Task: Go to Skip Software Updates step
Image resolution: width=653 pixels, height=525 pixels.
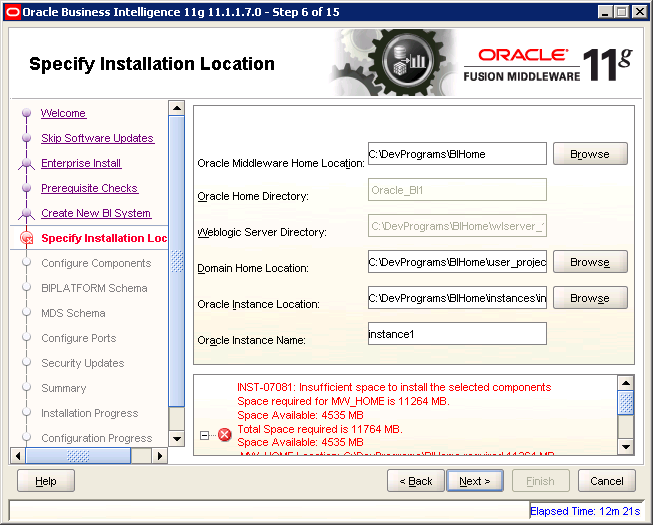Action: 97,138
